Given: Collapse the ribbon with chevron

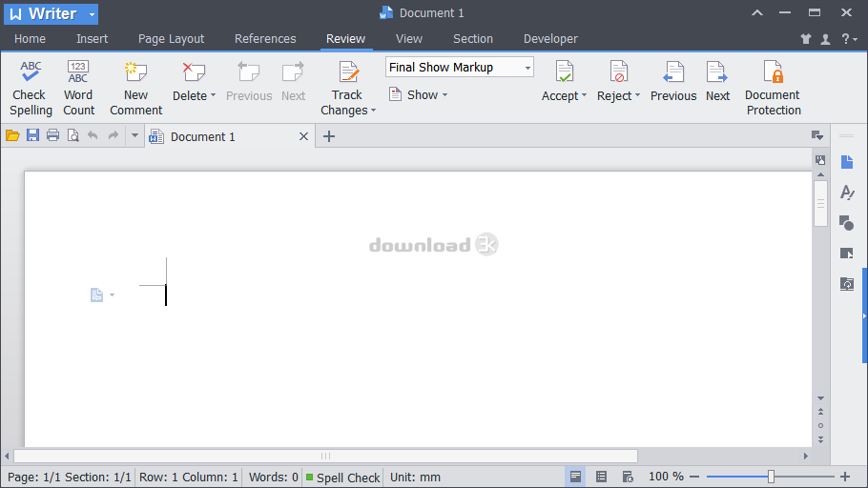Looking at the screenshot, I should point(757,12).
